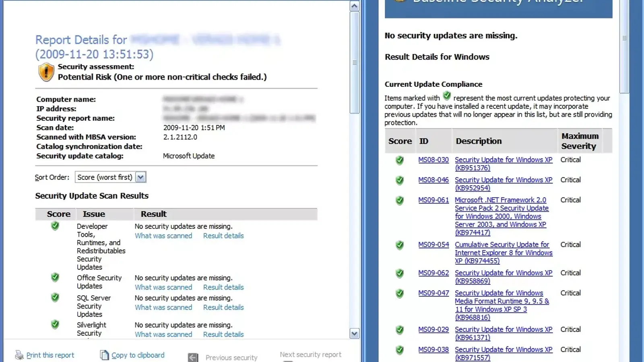The height and width of the screenshot is (362, 644).
Task: Click Print this report link
Action: click(50, 355)
